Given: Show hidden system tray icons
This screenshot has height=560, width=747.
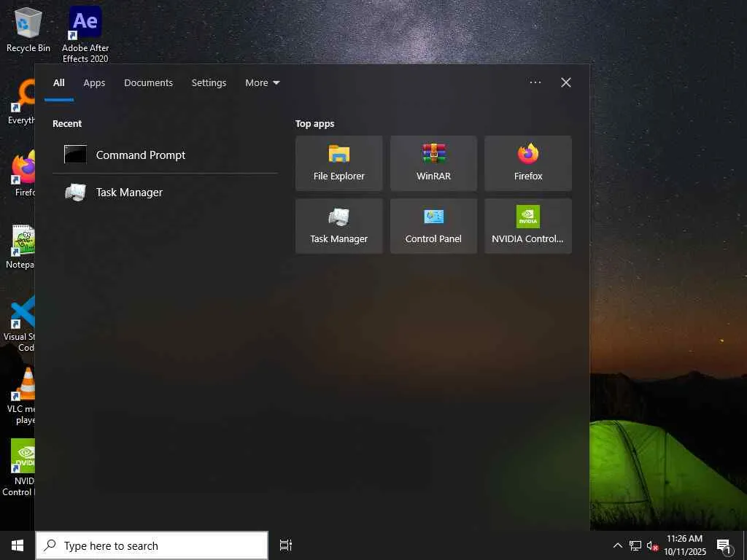Looking at the screenshot, I should [617, 545].
